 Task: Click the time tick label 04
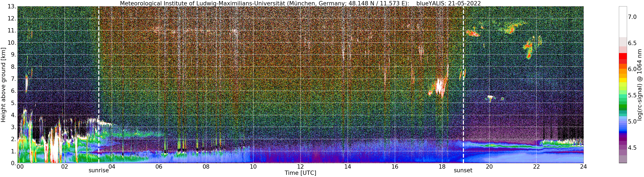point(112,167)
